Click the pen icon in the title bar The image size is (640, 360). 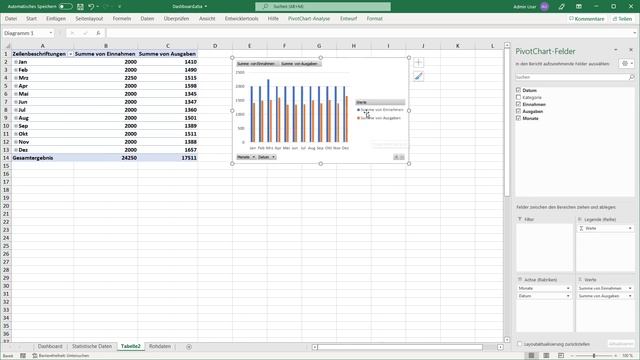pos(562,7)
